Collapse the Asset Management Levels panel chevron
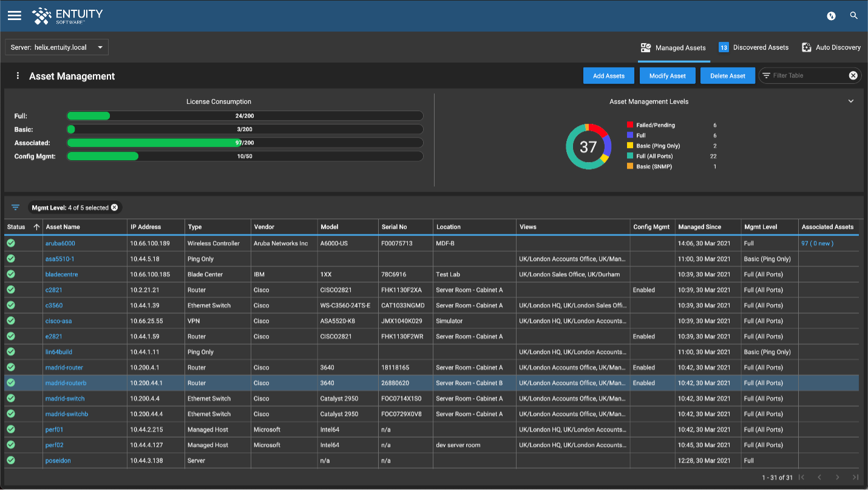This screenshot has height=491, width=868. click(851, 101)
